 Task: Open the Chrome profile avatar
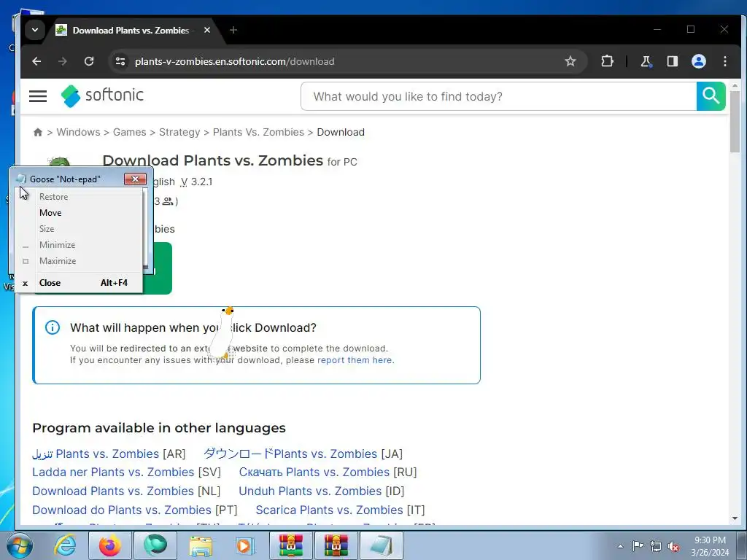point(698,61)
